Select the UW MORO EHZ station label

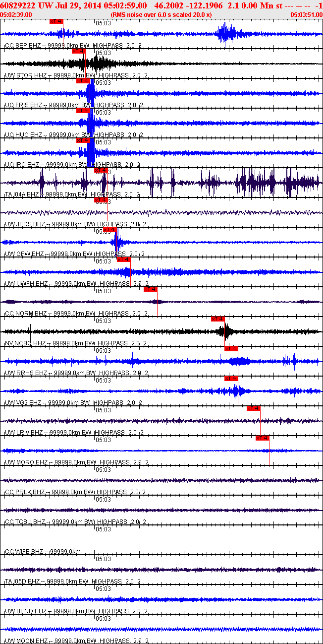click(x=76, y=462)
